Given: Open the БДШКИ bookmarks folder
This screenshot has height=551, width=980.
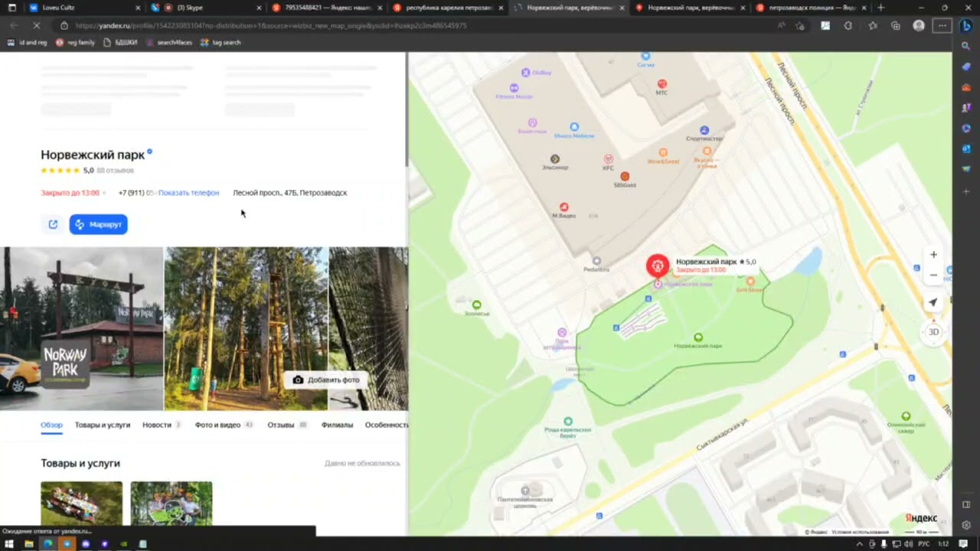Looking at the screenshot, I should pos(121,43).
